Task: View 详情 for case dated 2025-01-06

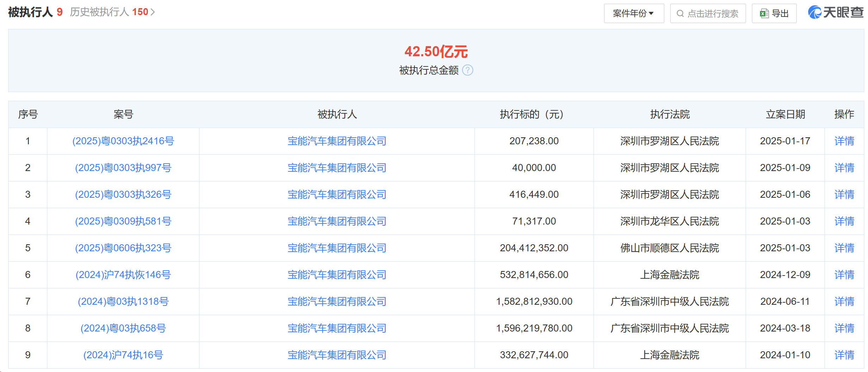Action: [844, 195]
